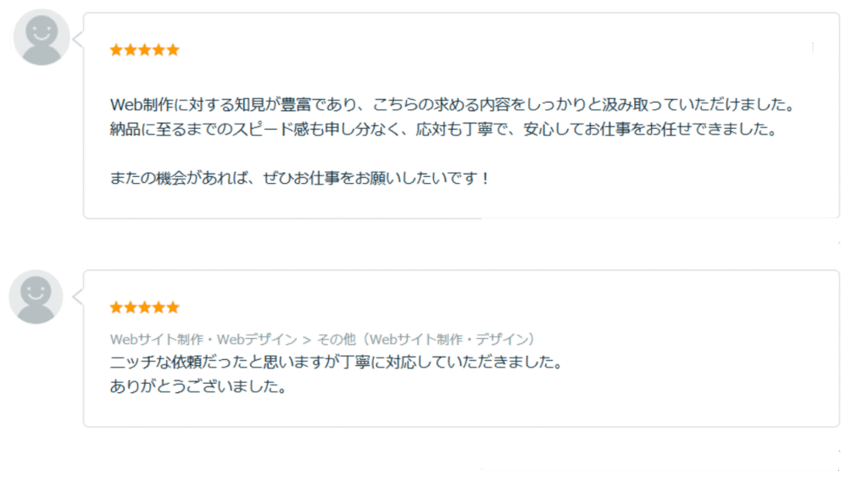The image size is (868, 488).
Task: Click the fifth star in the bottom review rating
Action: (x=173, y=308)
